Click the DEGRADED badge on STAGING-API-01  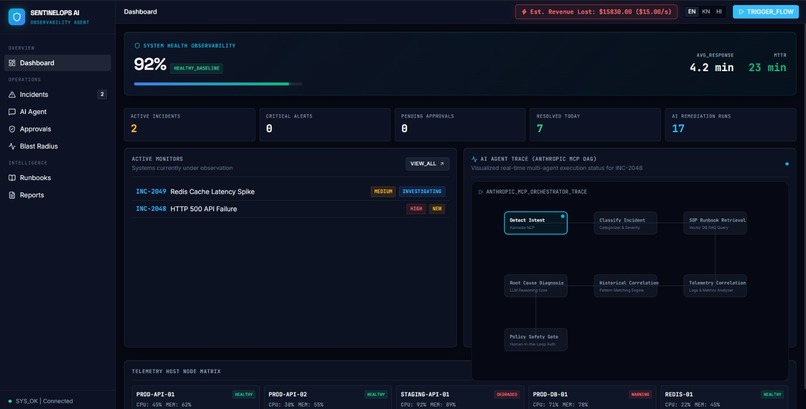[x=506, y=395]
